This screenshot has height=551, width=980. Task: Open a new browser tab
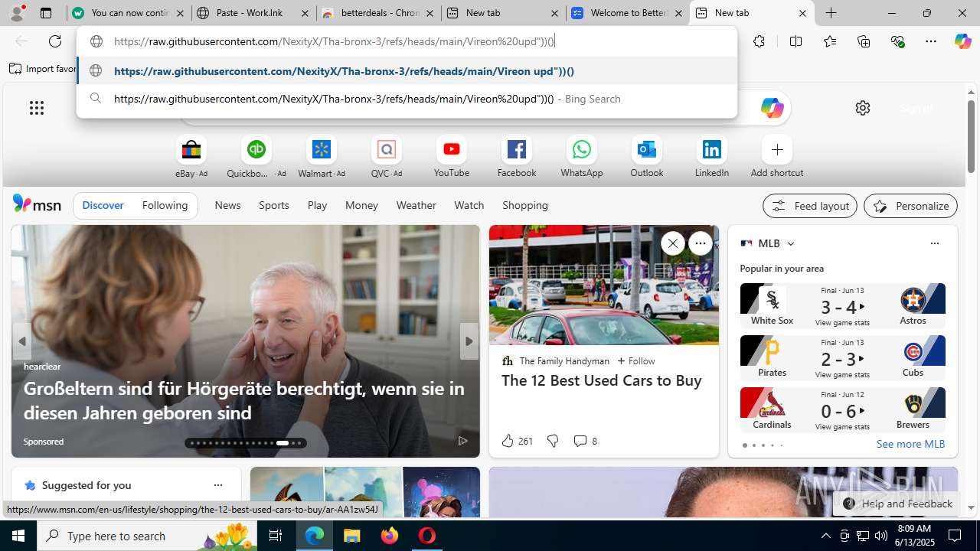(831, 13)
